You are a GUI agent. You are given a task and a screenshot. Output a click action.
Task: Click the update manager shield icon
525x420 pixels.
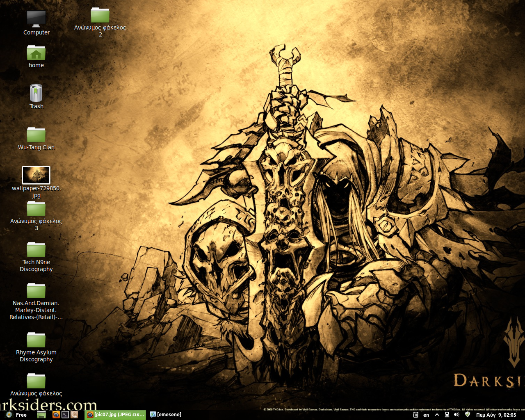pos(467,415)
